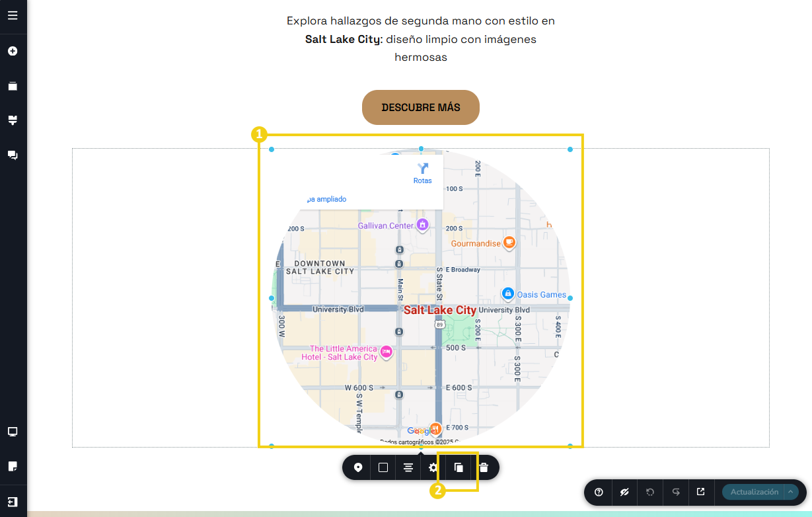Click the exit editor icon in the sidebar
This screenshot has width=812, height=517.
[13, 501]
